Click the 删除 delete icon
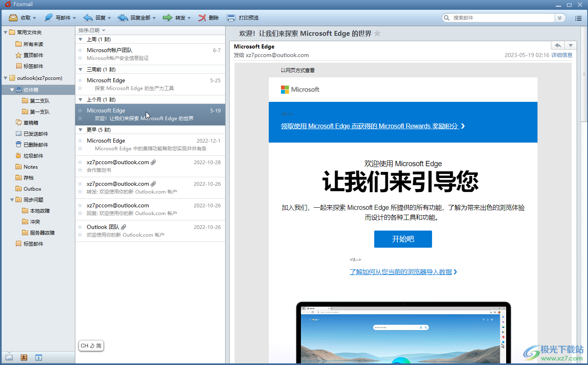 202,18
